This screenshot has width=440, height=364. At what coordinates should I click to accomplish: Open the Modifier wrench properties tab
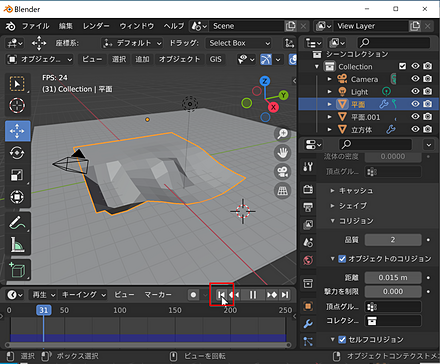[308, 323]
